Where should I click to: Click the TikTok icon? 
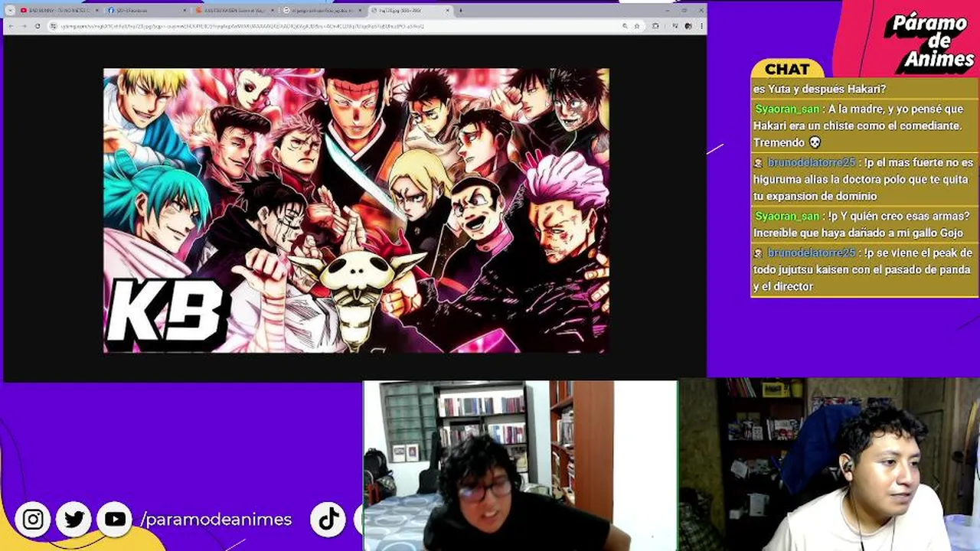click(328, 520)
